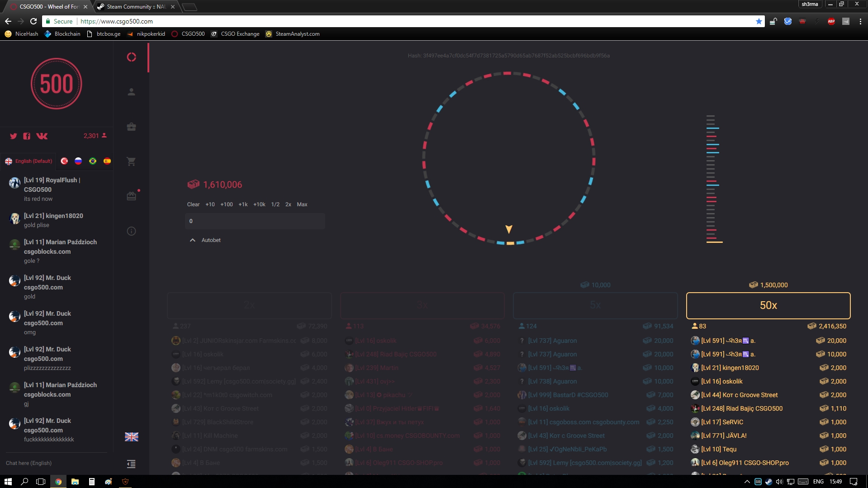Viewport: 868px width, 488px height.
Task: Open Chrome's three-dot menu
Action: click(x=861, y=21)
